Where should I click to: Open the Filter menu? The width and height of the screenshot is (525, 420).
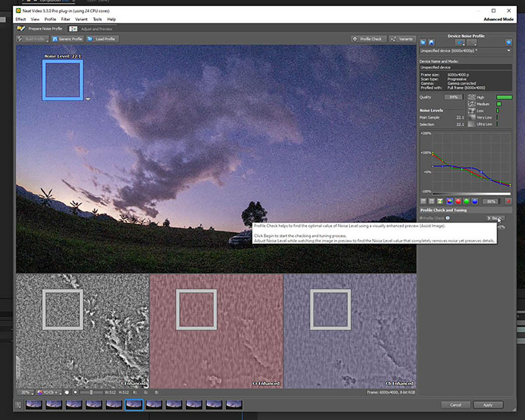point(66,19)
